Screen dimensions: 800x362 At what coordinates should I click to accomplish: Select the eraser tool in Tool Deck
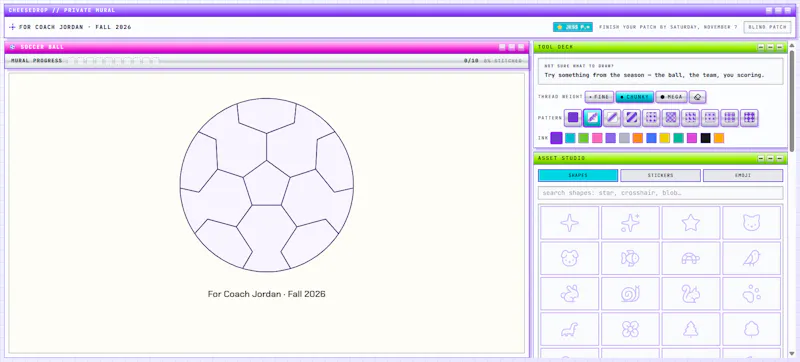(697, 97)
